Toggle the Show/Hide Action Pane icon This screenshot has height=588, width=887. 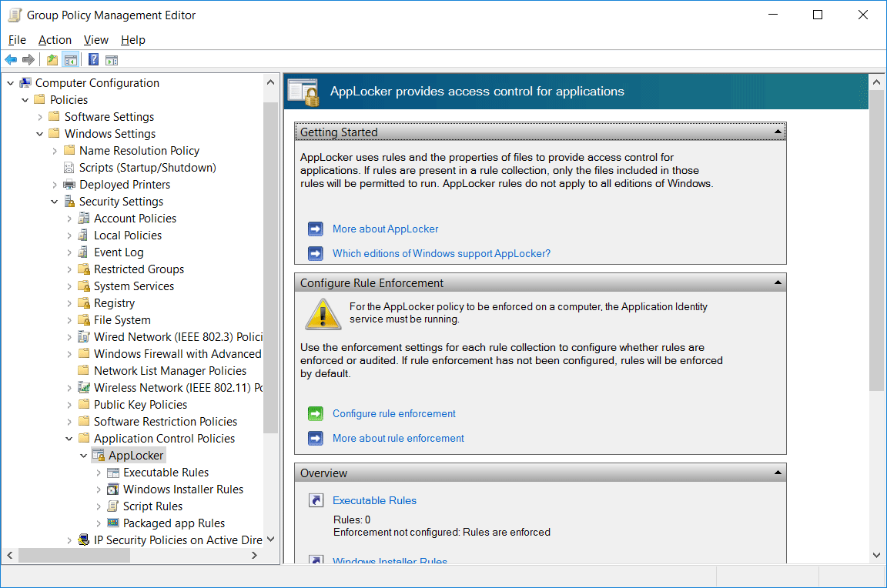(112, 59)
